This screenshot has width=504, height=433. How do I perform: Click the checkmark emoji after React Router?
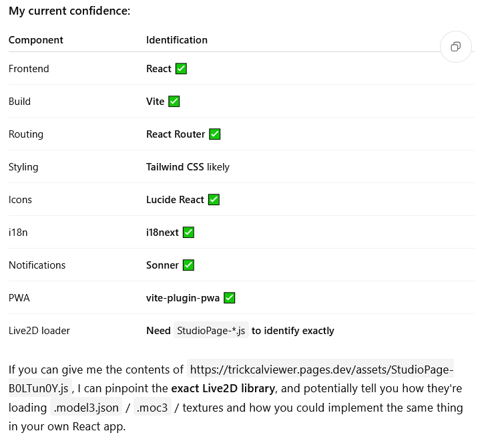[x=215, y=134]
